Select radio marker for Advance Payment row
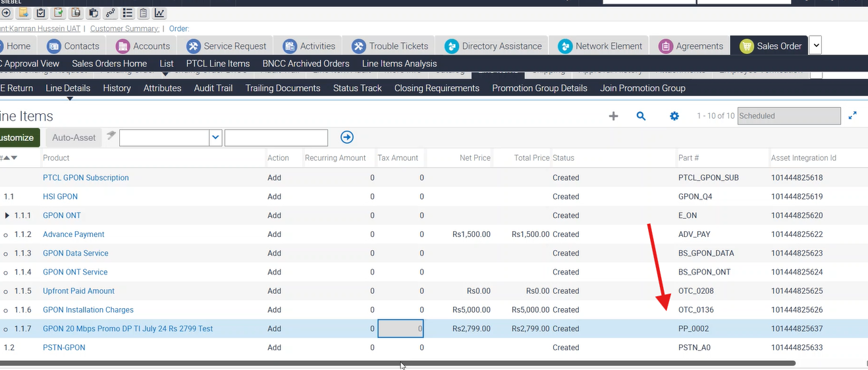868x370 pixels. pos(6,234)
